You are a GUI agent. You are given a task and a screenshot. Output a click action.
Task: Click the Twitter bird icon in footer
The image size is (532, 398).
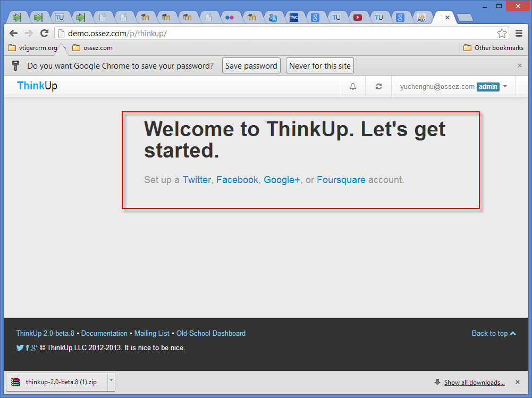click(x=20, y=348)
